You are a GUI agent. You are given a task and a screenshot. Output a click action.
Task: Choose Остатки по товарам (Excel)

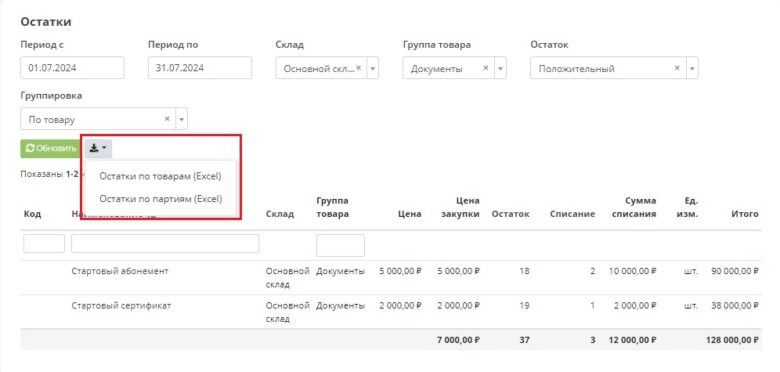[x=160, y=176]
